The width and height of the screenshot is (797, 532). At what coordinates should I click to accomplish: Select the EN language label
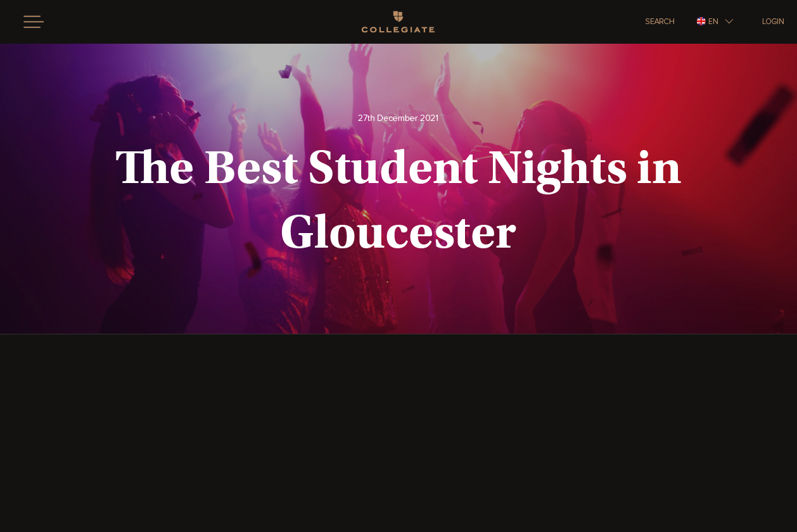pyautogui.click(x=713, y=22)
